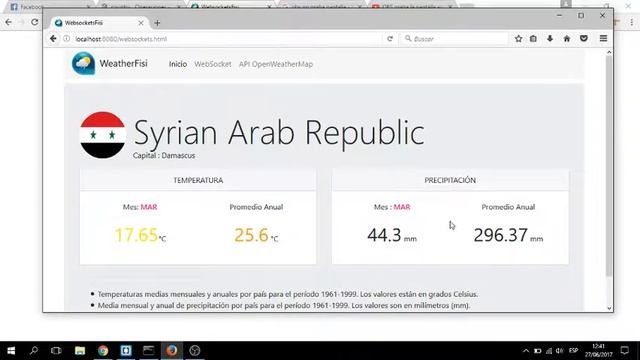Open the Inicio navigation link
This screenshot has height=360, width=640.
point(178,64)
